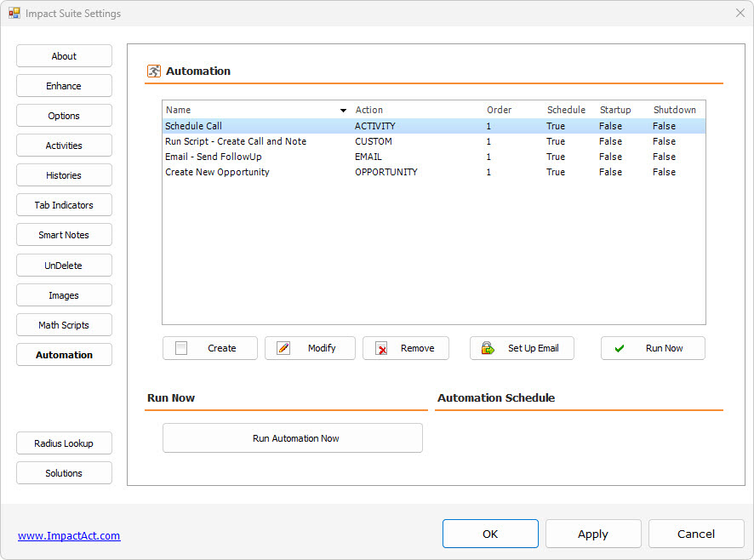The width and height of the screenshot is (754, 560).
Task: Click the red X icon on Remove
Action: (382, 348)
